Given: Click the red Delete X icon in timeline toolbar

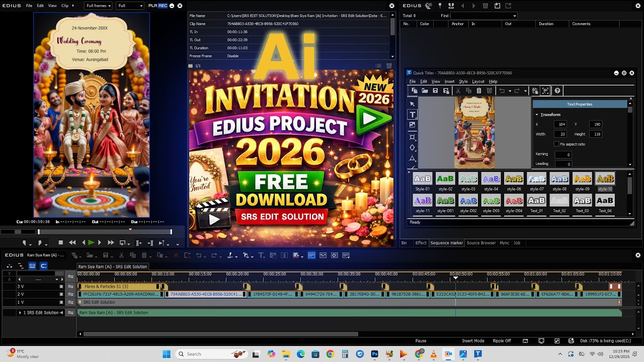Looking at the screenshot, I should coord(176,255).
